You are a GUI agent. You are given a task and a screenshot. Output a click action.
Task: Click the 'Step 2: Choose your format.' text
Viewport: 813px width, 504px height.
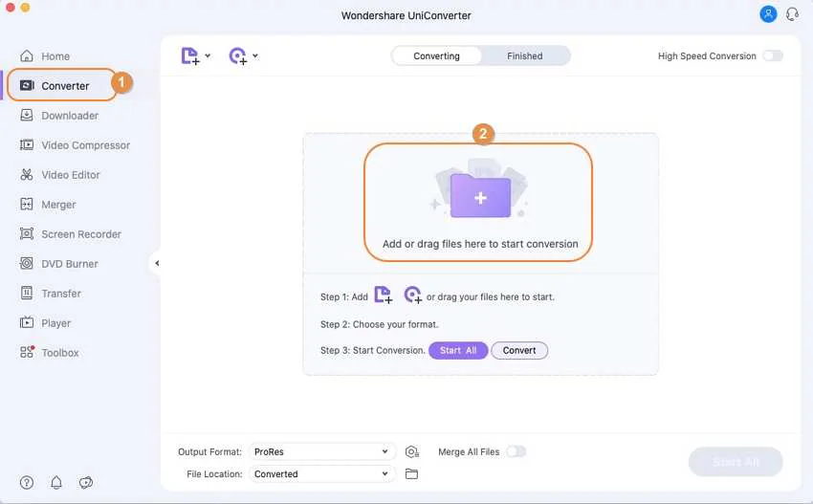click(379, 324)
